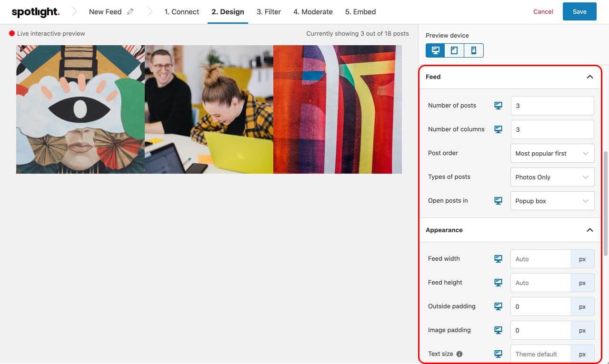Focus the Text size field
Screen dimensions: 609x364
(540, 354)
